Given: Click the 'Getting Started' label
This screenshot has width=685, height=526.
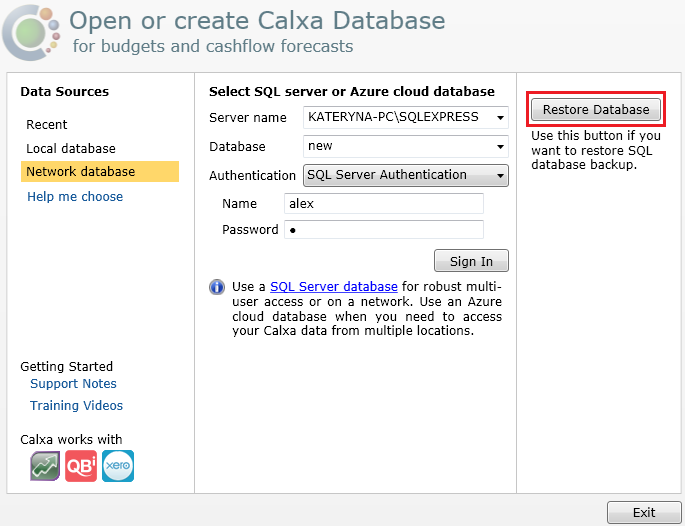Looking at the screenshot, I should [x=66, y=366].
